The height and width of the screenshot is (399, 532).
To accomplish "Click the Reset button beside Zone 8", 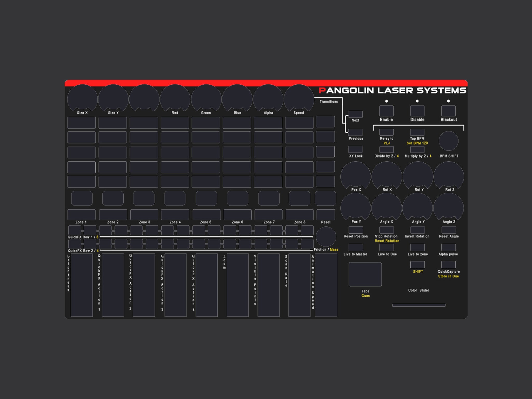I will click(x=325, y=215).
